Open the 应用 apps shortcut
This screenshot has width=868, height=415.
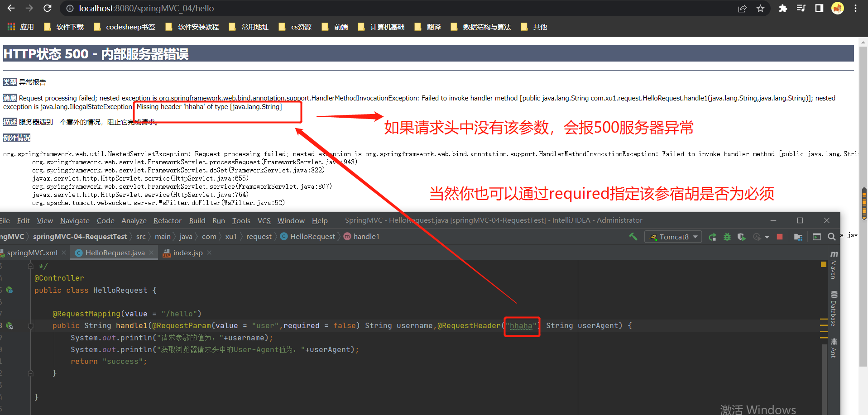21,27
